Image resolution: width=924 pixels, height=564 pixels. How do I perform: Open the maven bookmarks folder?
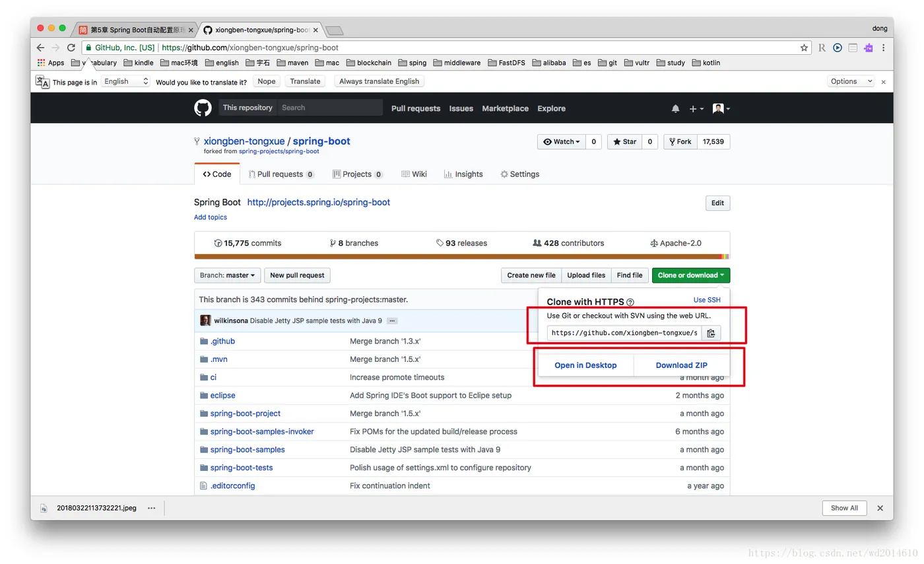coord(292,63)
